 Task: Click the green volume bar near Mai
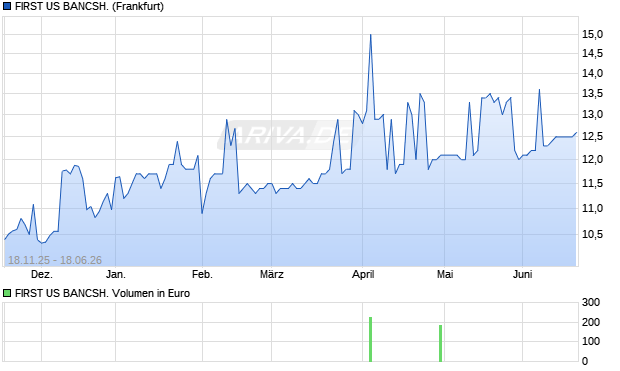point(440,343)
